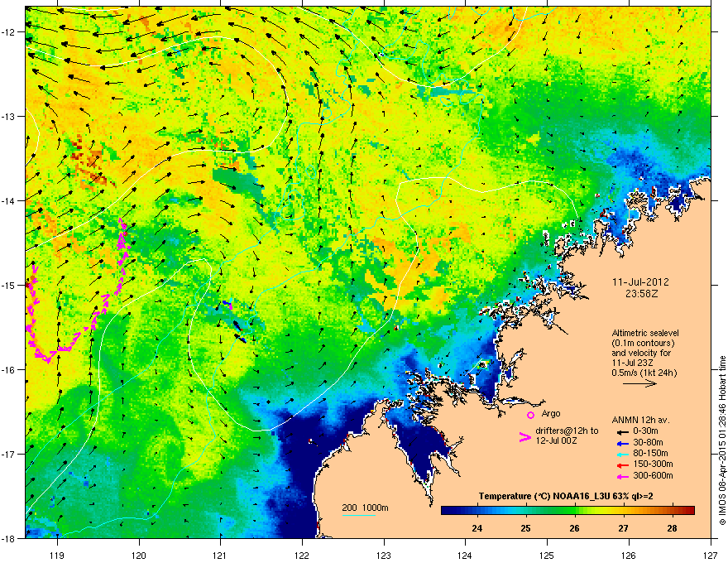Click the 'Argo' legend label

tap(551, 413)
